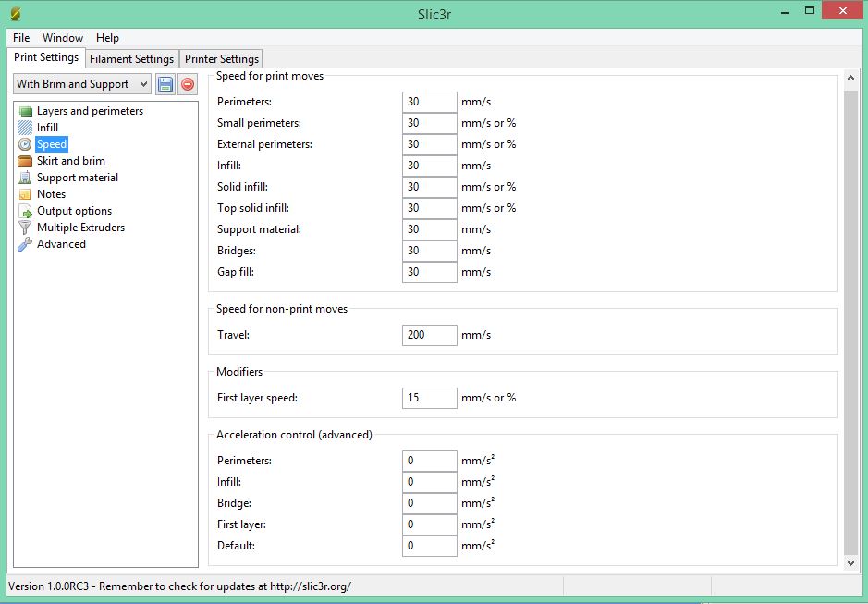Open the Help menu
The height and width of the screenshot is (604, 868).
[107, 38]
